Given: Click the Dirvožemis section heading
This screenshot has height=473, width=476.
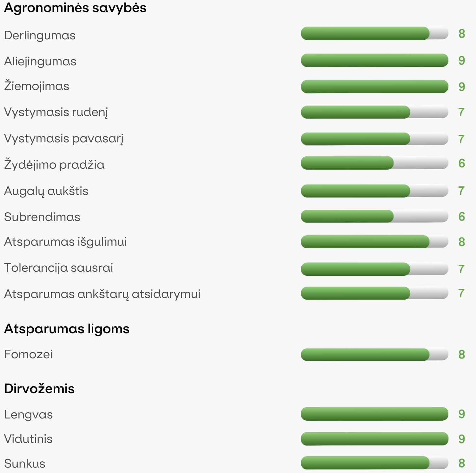Looking at the screenshot, I should [x=39, y=389].
